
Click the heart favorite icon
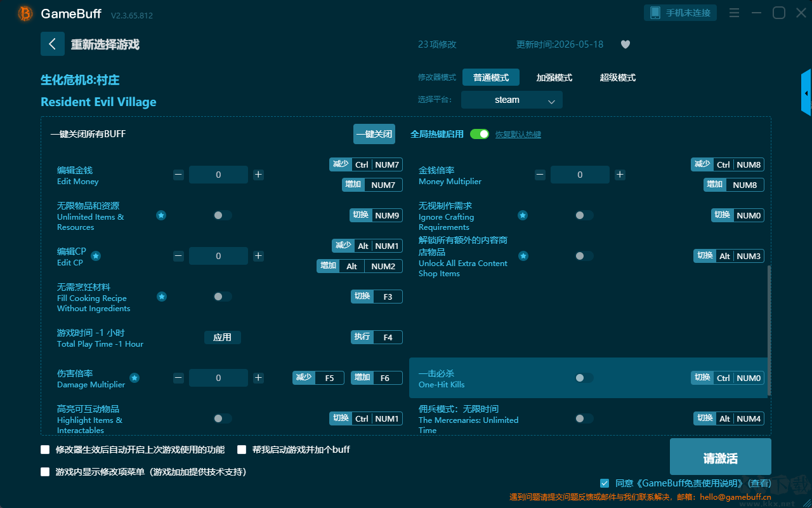coord(625,44)
